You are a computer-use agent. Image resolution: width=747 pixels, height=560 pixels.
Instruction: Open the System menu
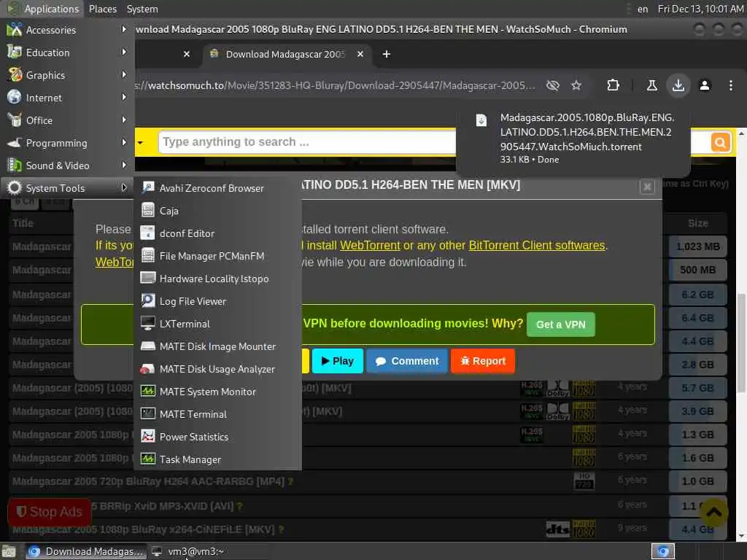click(x=142, y=9)
